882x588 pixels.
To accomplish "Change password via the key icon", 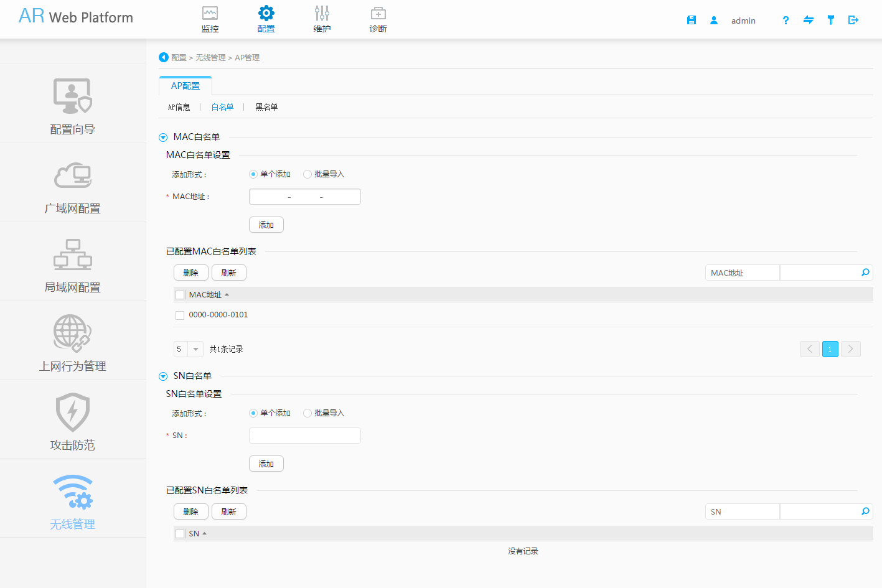I will point(830,20).
